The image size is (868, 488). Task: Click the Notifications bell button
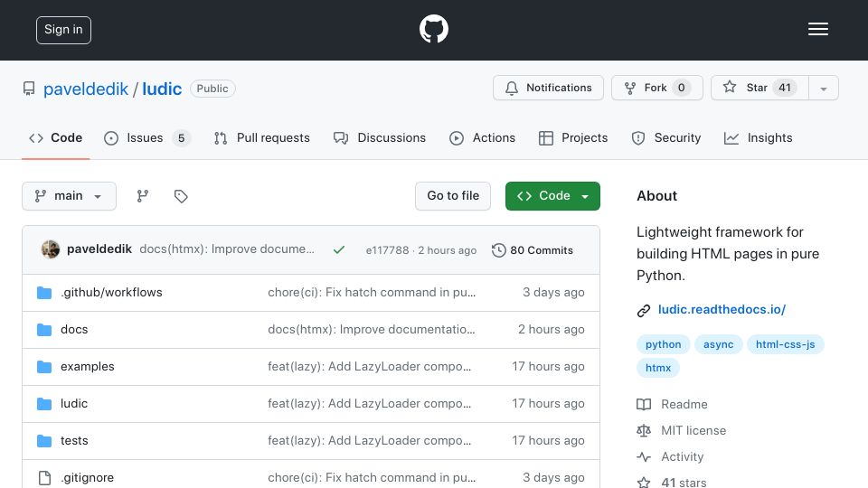pos(548,88)
